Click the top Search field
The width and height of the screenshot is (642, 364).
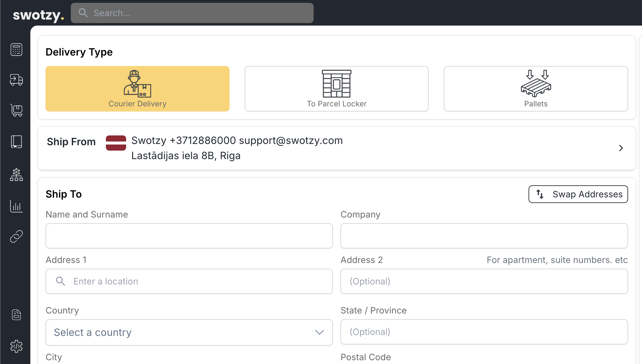192,13
